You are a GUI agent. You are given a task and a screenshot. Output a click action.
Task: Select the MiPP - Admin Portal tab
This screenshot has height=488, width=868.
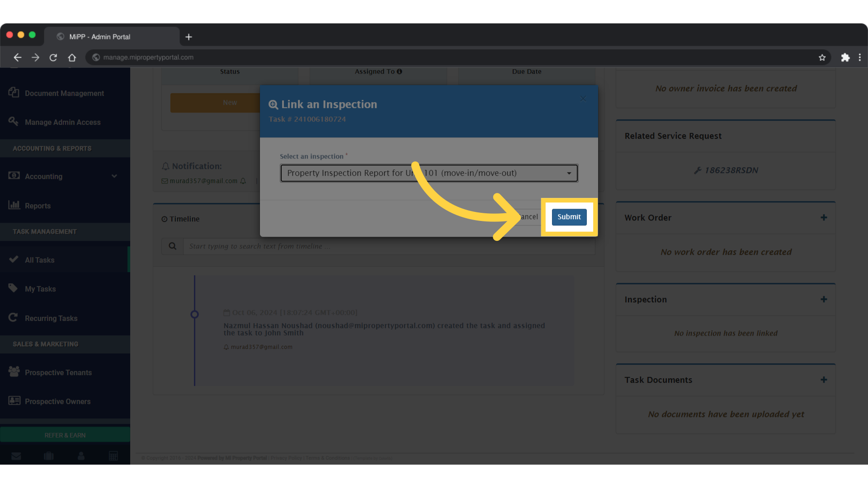click(112, 37)
